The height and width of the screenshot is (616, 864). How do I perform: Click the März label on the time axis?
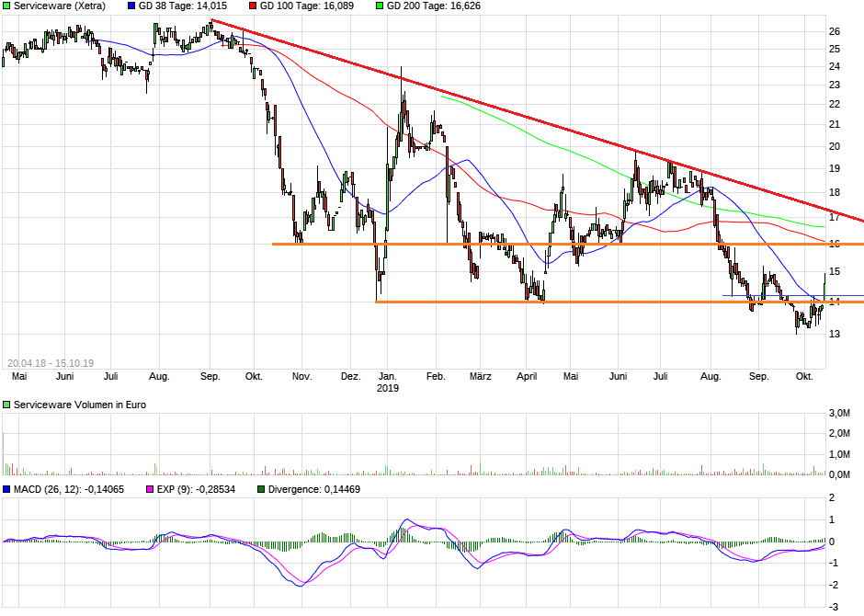pos(480,376)
